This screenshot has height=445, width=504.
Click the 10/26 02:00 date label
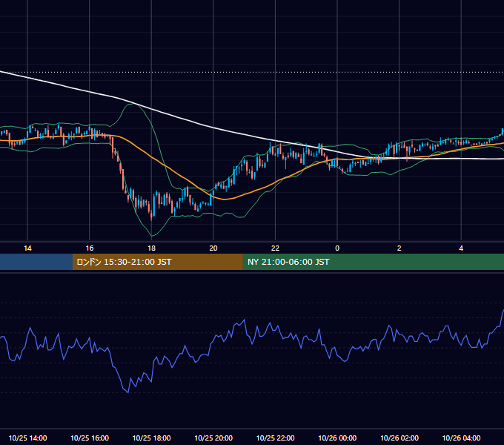(399, 438)
